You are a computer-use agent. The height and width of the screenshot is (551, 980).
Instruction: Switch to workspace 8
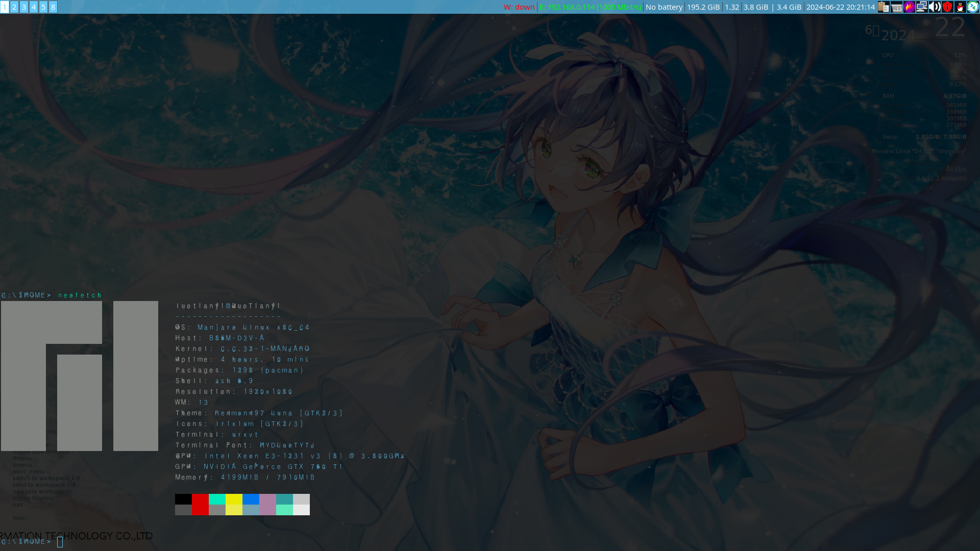[x=53, y=7]
